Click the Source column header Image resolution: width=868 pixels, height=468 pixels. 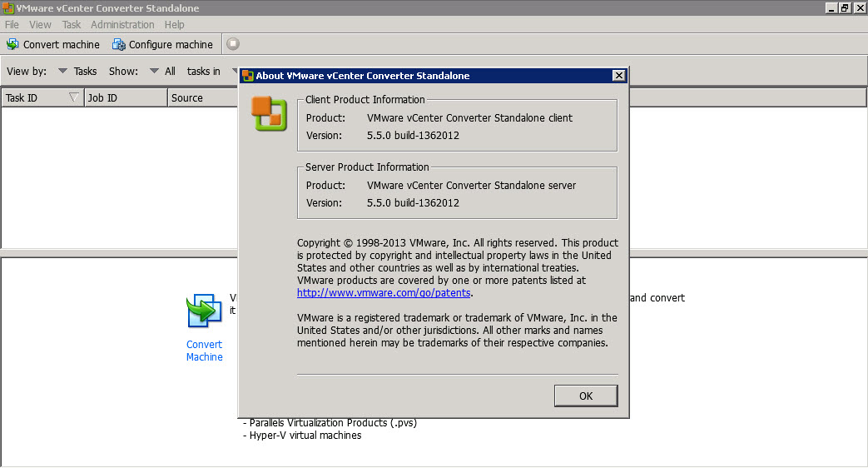click(x=203, y=97)
